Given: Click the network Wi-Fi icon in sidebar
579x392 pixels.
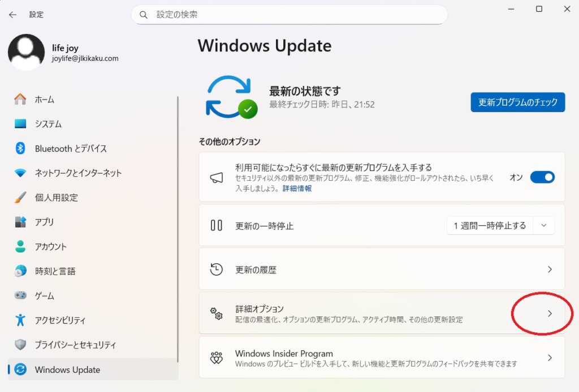Looking at the screenshot, I should pyautogui.click(x=20, y=173).
